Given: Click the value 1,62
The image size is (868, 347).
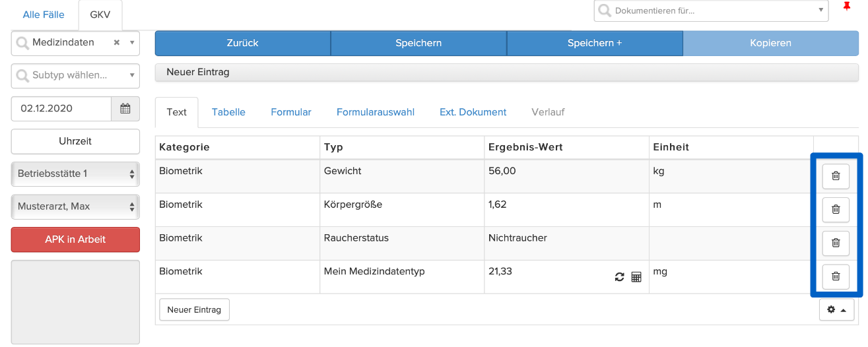Looking at the screenshot, I should point(498,205).
